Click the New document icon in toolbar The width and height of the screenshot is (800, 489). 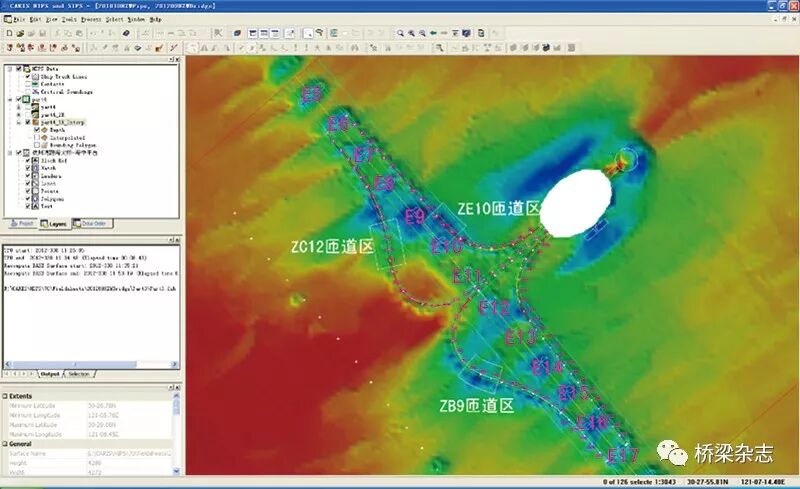coord(9,33)
